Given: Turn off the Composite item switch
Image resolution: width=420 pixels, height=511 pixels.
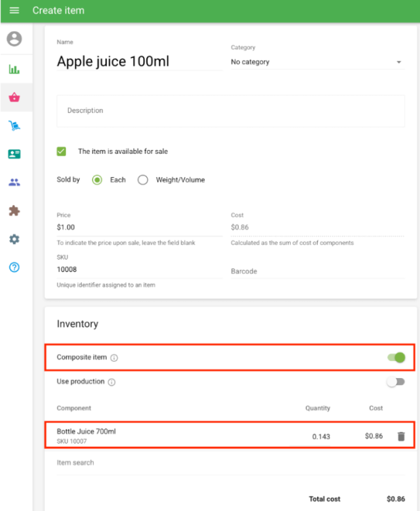Looking at the screenshot, I should pos(396,358).
